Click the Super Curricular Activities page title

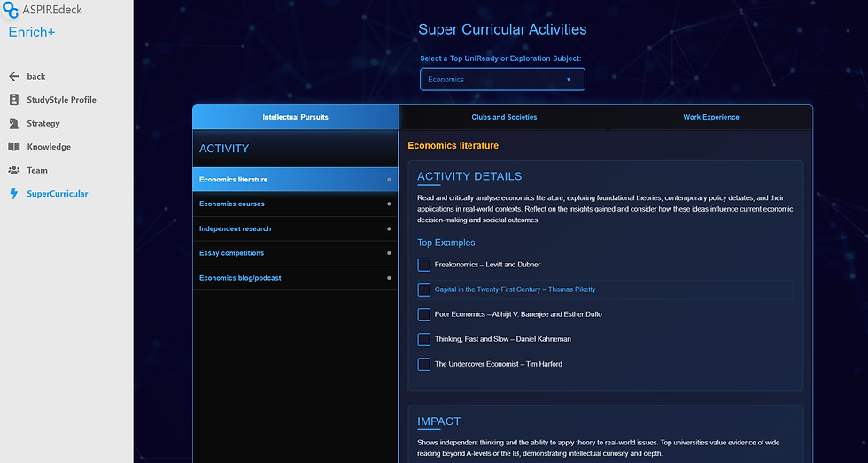[x=503, y=29]
